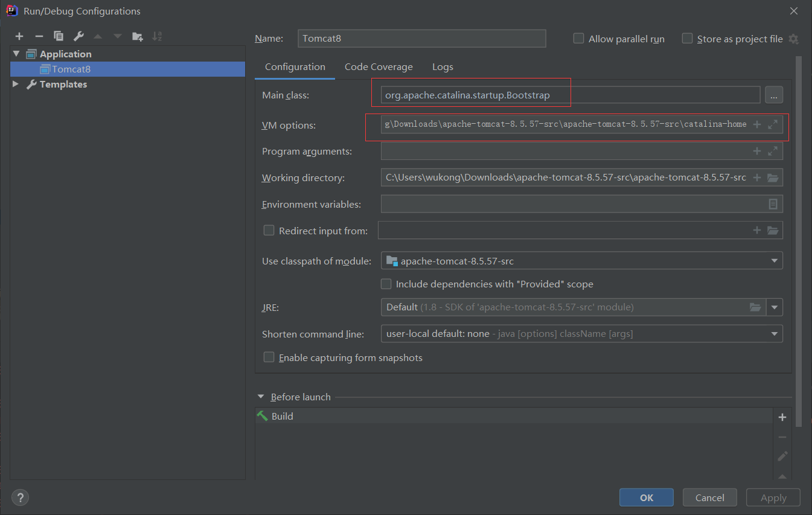Open Use classpath of module dropdown

click(x=582, y=261)
